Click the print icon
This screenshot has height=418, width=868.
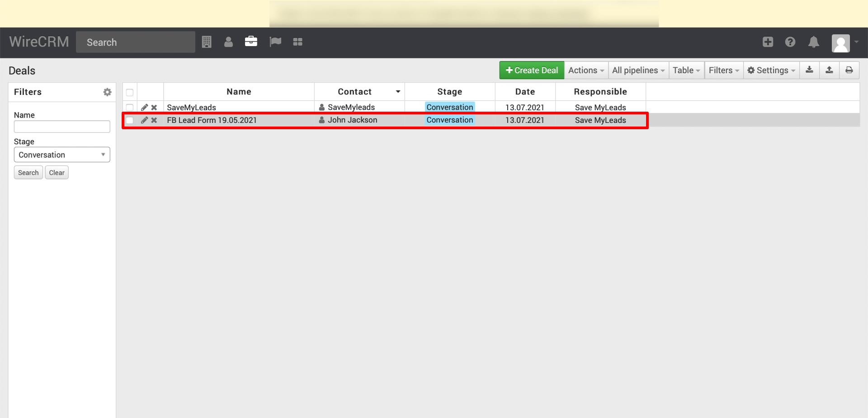(849, 70)
